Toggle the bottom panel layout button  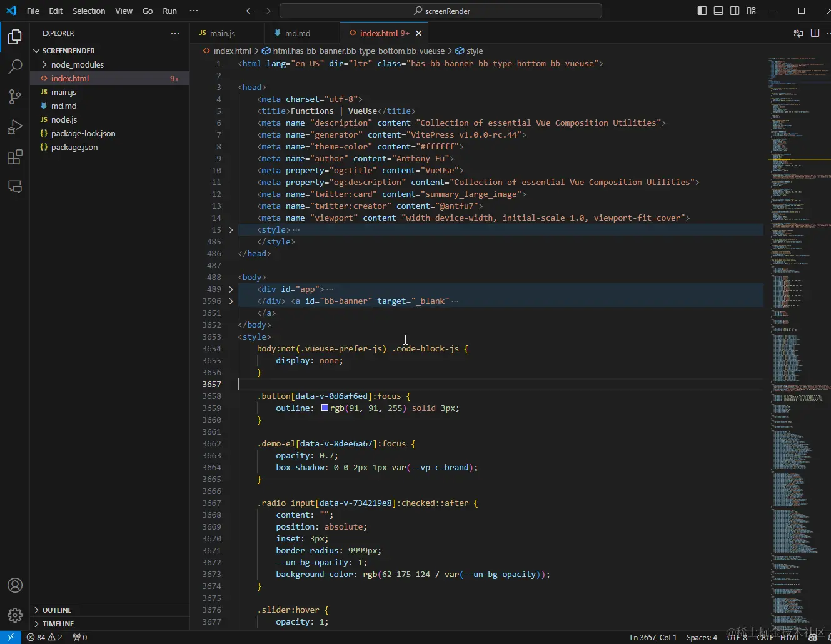[x=718, y=11]
